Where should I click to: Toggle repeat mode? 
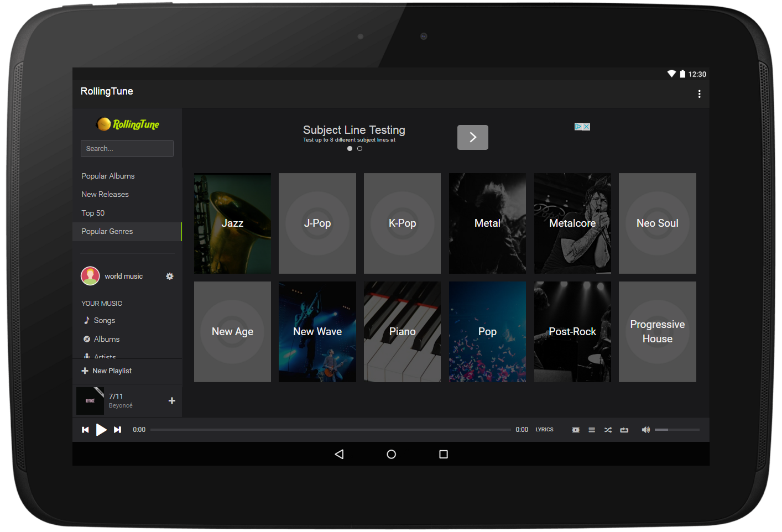624,430
